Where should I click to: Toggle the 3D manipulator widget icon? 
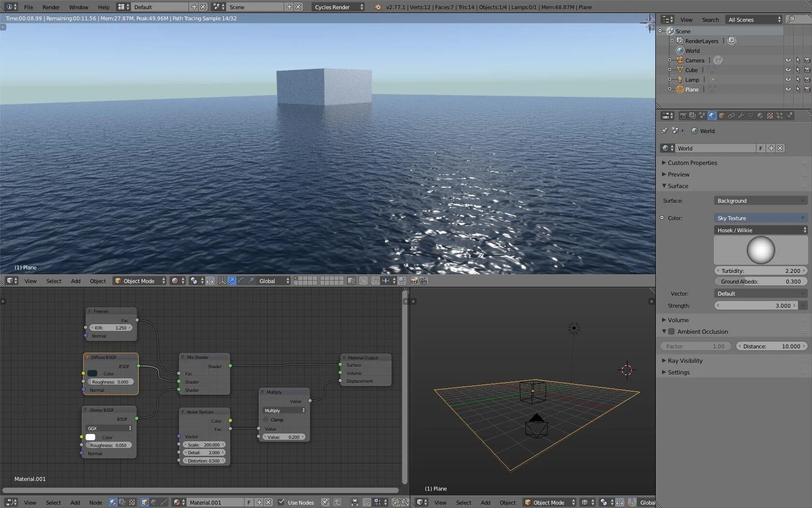(x=222, y=281)
